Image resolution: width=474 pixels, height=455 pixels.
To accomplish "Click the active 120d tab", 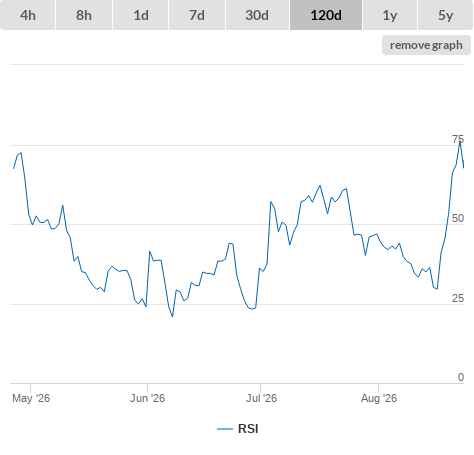I will point(326,15).
